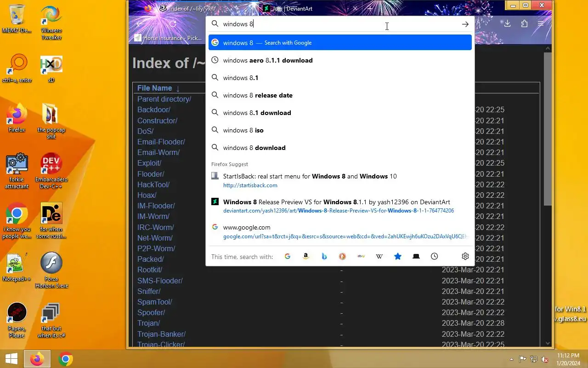Select 'the popcap shit' folder icon

51,121
